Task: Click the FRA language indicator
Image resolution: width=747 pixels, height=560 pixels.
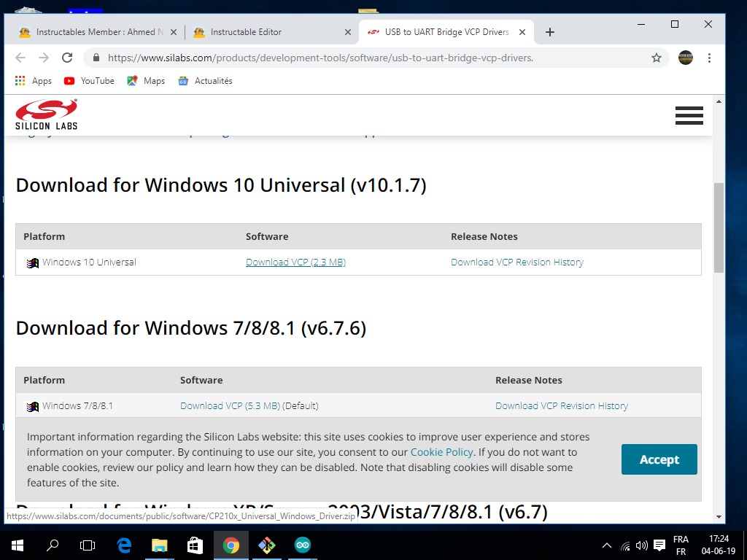Action: click(x=681, y=545)
